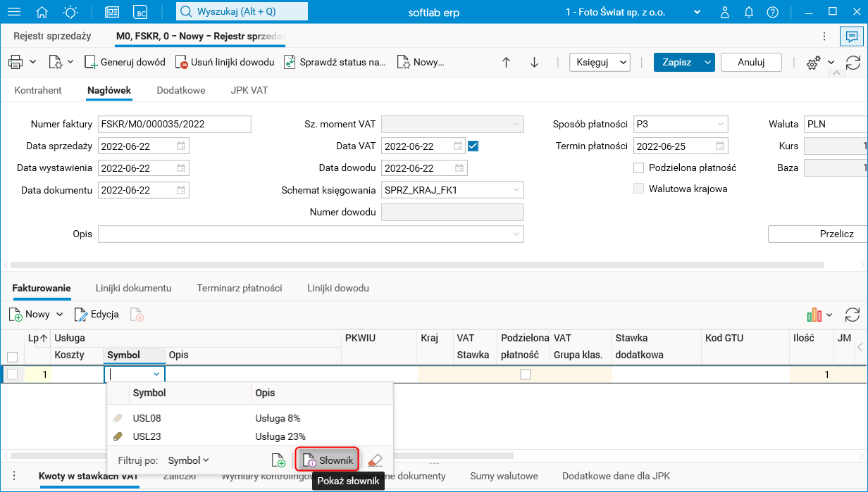Open the chart icon in grid toolbar

click(814, 314)
